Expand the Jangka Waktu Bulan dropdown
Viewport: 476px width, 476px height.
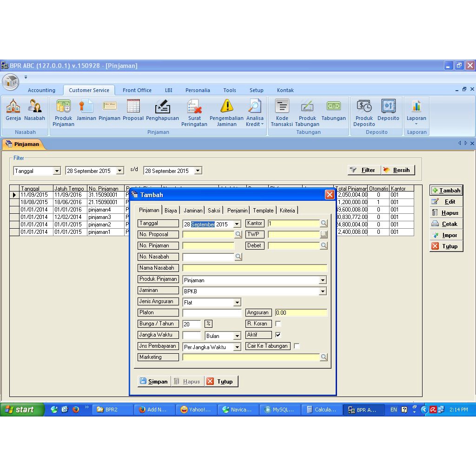[237, 336]
